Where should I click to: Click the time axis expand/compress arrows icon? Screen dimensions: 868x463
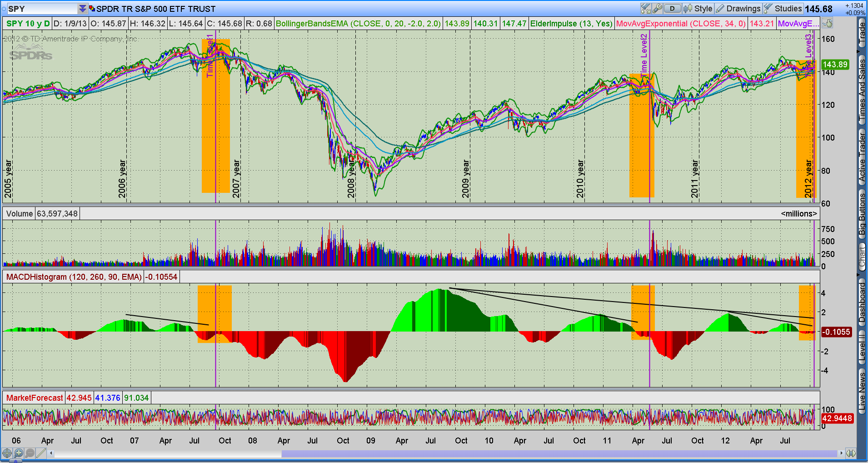point(851,453)
